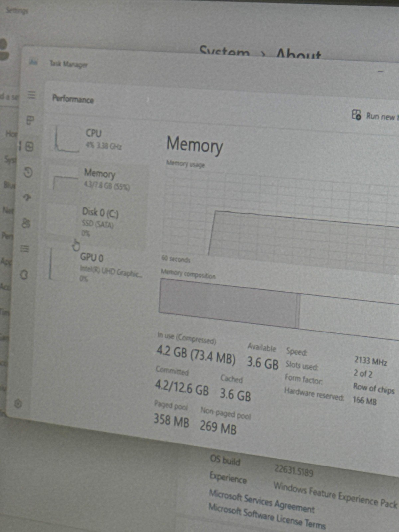This screenshot has height=532, width=399.
Task: Click the large Memory heading
Action: (195, 145)
